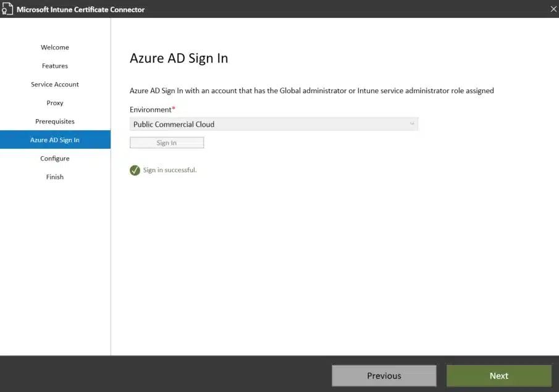
Task: Click the 'Sign in successful.' status text
Action: 170,170
